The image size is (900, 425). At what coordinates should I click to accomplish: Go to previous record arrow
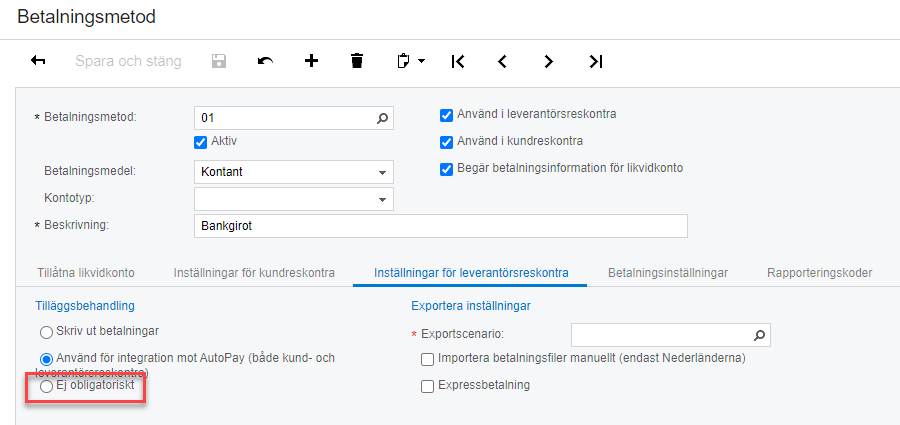click(x=503, y=61)
